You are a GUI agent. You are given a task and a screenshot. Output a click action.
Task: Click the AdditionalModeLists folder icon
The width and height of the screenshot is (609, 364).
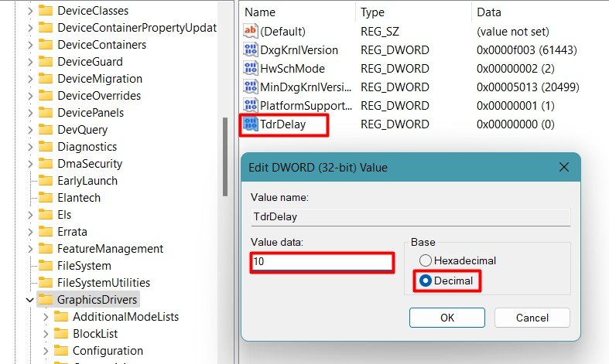pos(61,317)
